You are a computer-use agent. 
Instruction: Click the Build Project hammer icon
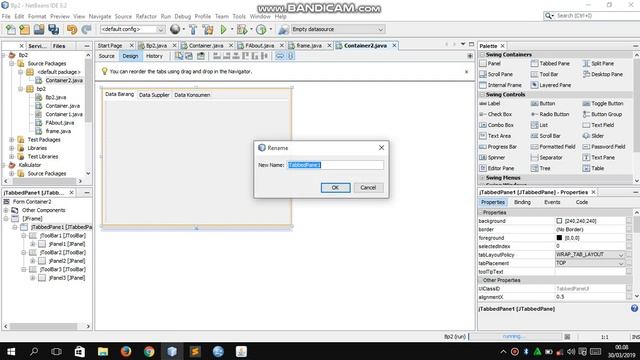coord(193,29)
